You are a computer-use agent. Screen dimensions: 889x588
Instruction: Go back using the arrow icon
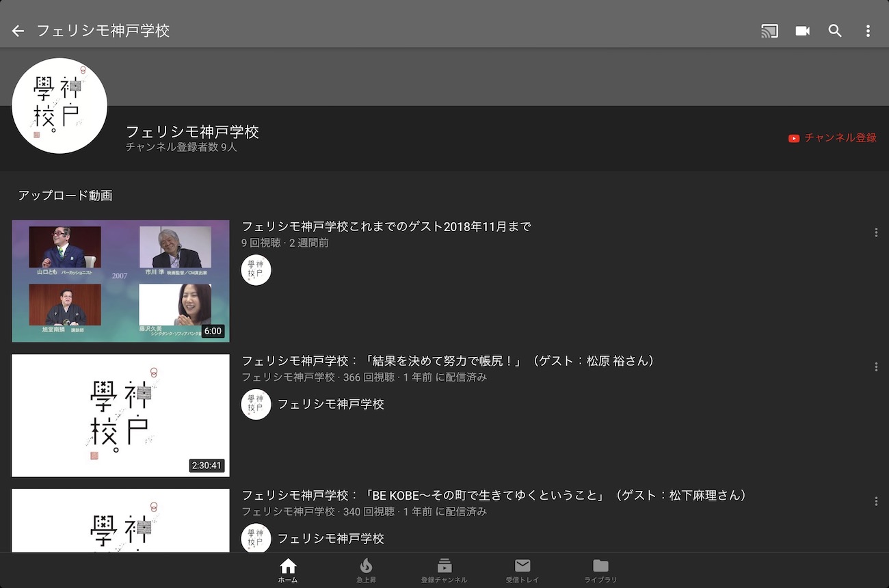tap(18, 31)
